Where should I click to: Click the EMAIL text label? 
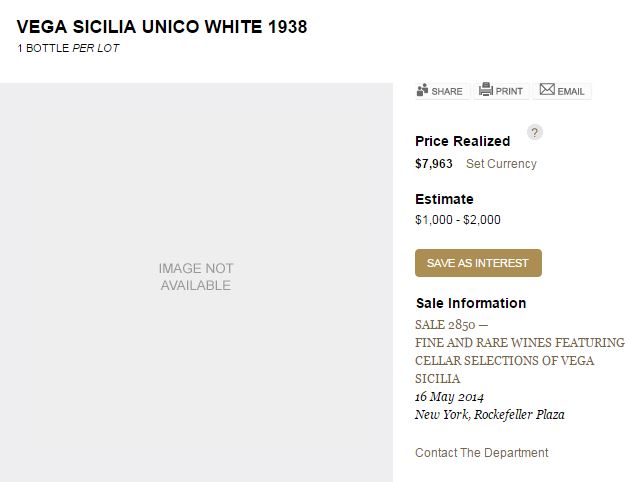(x=571, y=91)
